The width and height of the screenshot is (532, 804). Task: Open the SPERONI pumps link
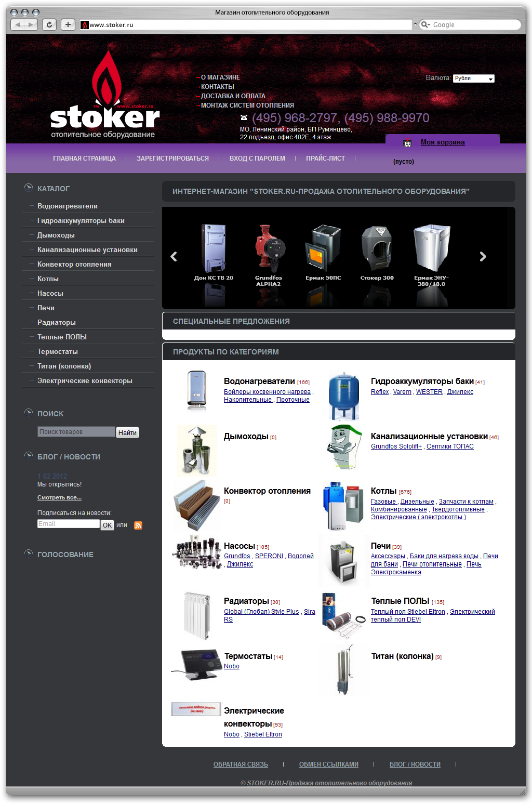coord(269,556)
